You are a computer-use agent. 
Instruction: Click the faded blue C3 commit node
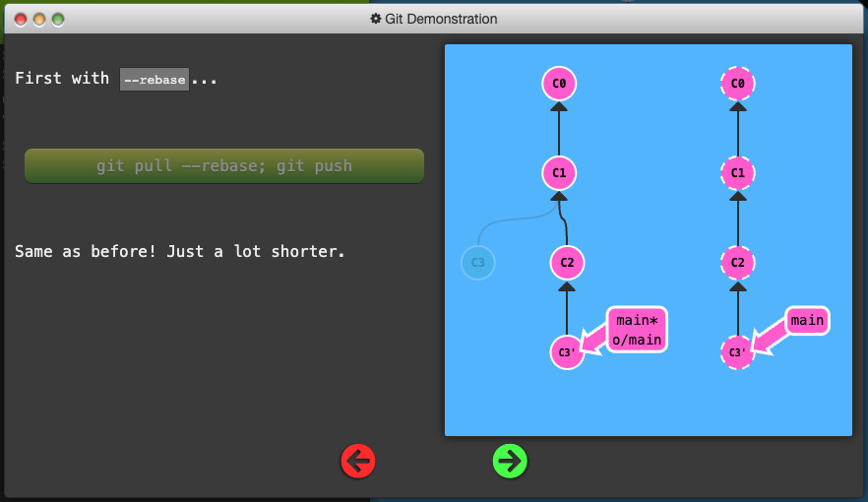click(x=477, y=263)
